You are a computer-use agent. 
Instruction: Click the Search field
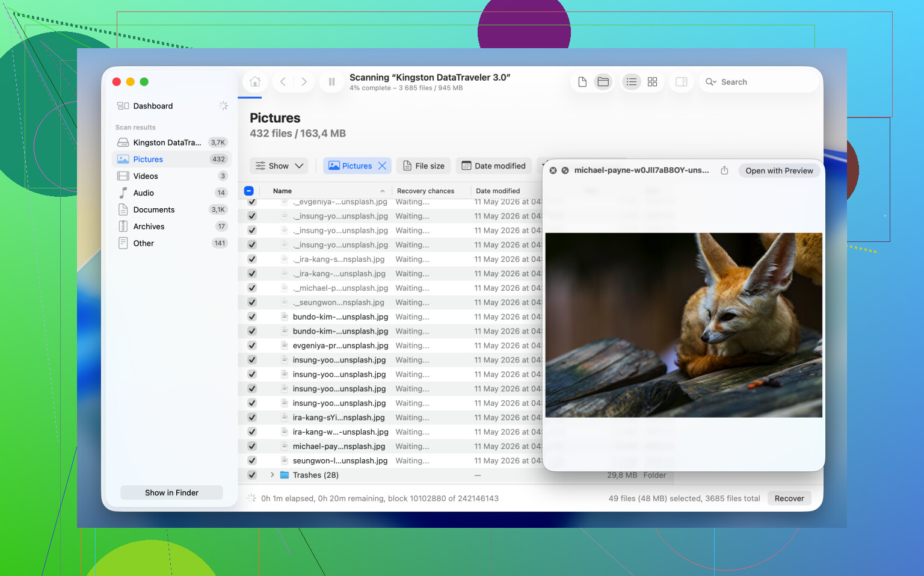[759, 82]
